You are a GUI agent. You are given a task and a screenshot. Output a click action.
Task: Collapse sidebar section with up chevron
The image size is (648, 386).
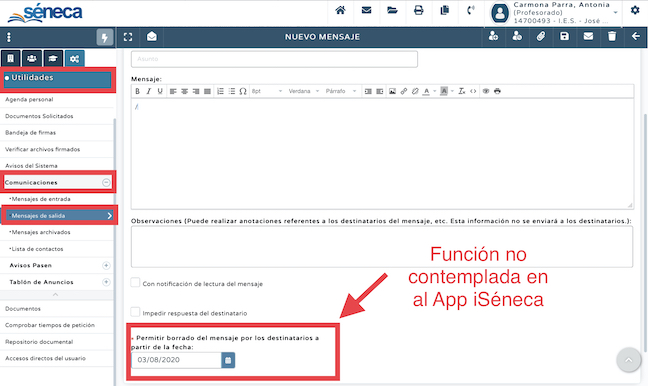pyautogui.click(x=56, y=295)
